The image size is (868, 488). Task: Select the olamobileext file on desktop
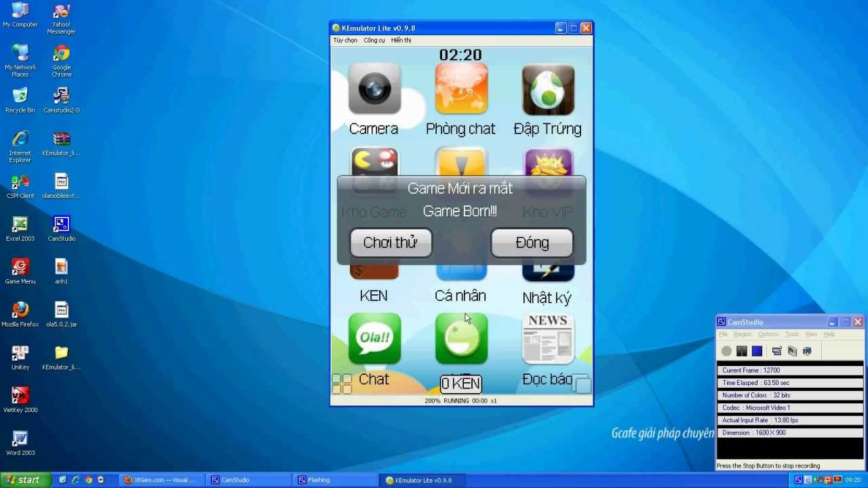[x=61, y=186]
